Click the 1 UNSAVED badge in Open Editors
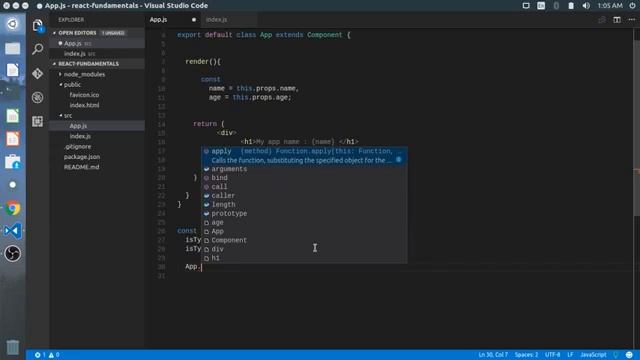The width and height of the screenshot is (640, 360). (x=113, y=33)
